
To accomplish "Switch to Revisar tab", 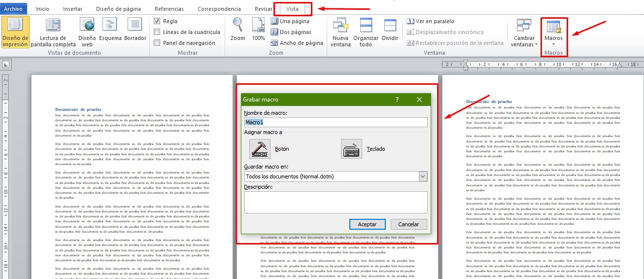I will click(x=264, y=9).
